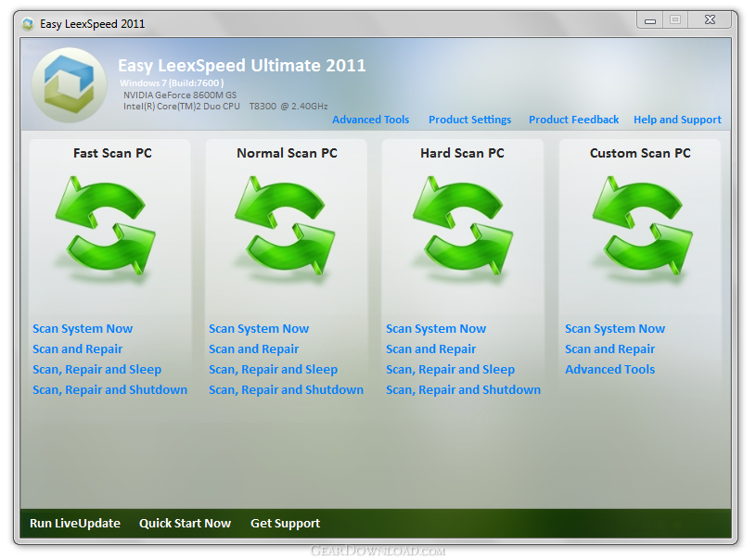
Task: Click the Fast Scan PC heading
Action: [x=112, y=153]
